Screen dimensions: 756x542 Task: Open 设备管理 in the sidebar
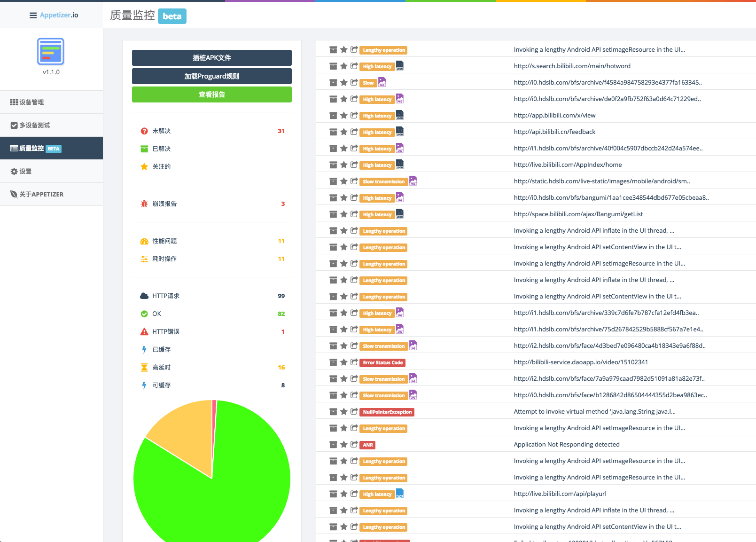(x=52, y=102)
